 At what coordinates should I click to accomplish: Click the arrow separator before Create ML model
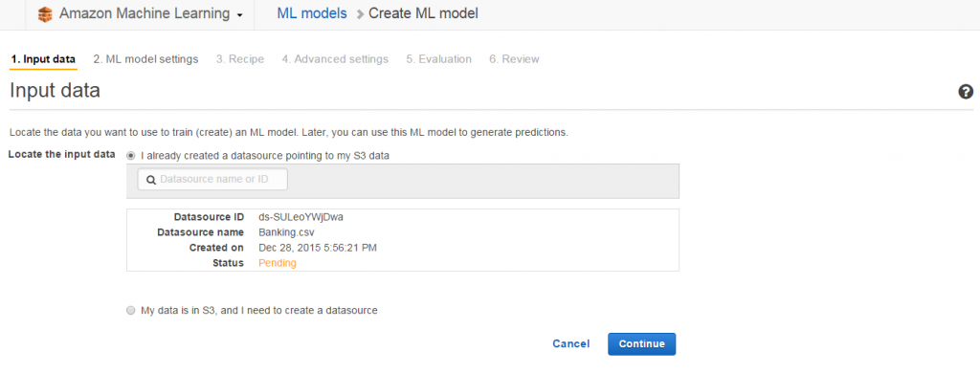tap(360, 14)
